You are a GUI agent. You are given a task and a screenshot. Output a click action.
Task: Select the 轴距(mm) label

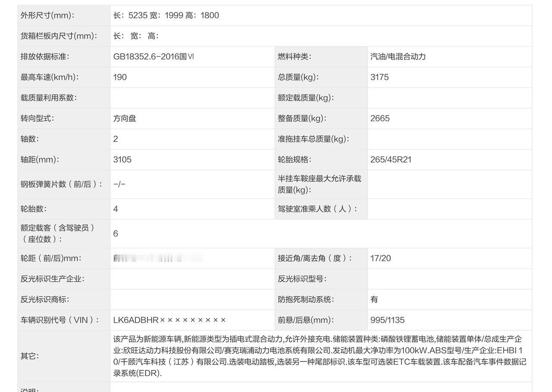[x=40, y=160]
